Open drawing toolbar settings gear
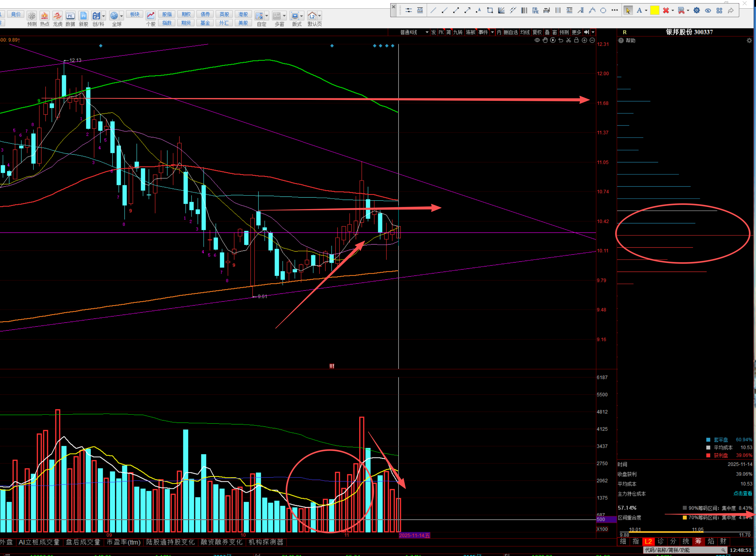 pyautogui.click(x=697, y=10)
